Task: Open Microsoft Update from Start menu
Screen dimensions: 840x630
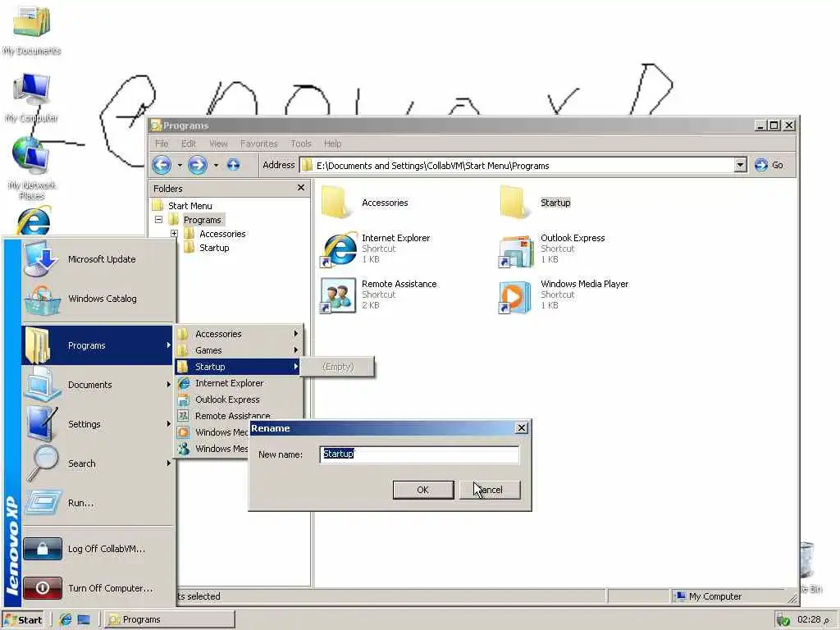Action: [99, 258]
